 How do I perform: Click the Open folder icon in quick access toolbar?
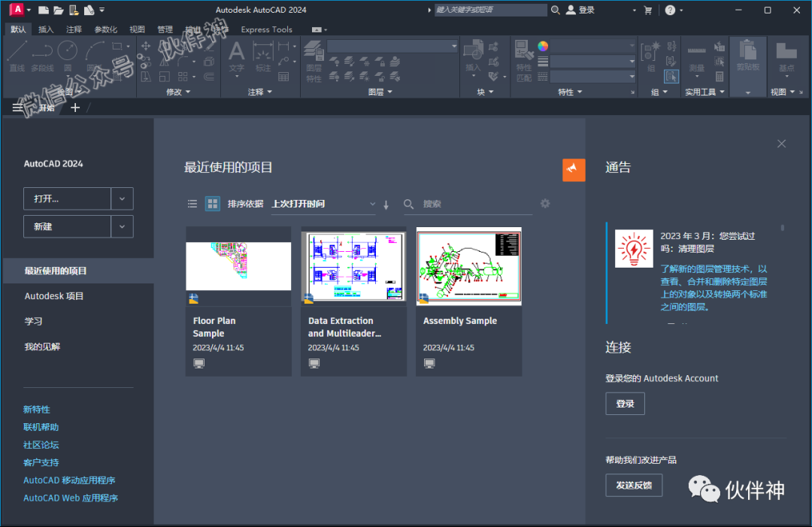point(59,10)
